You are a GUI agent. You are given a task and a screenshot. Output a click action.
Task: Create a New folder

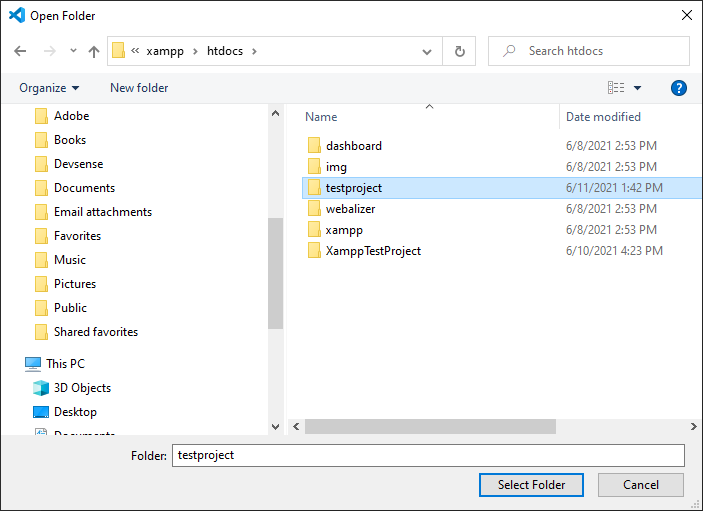139,88
